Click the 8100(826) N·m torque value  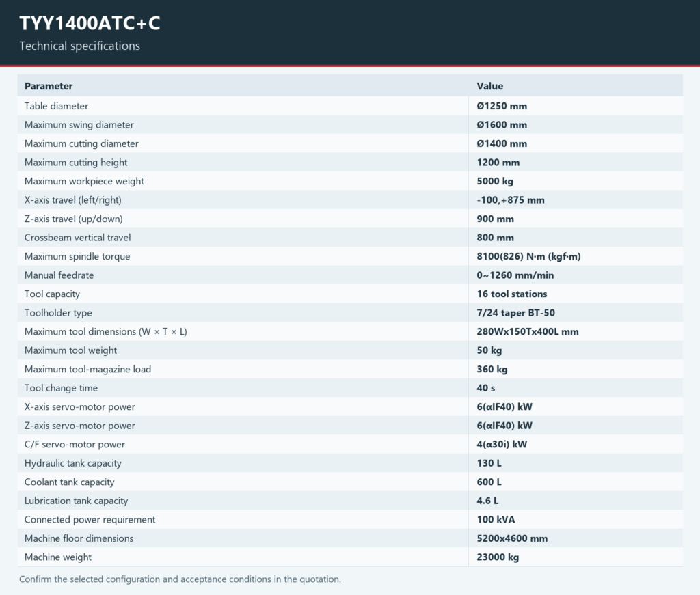528,256
